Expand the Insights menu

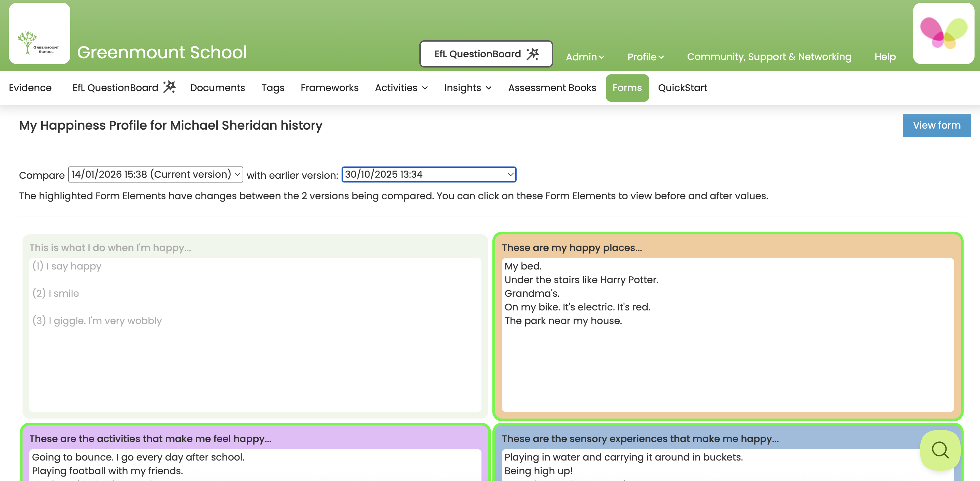coord(467,88)
